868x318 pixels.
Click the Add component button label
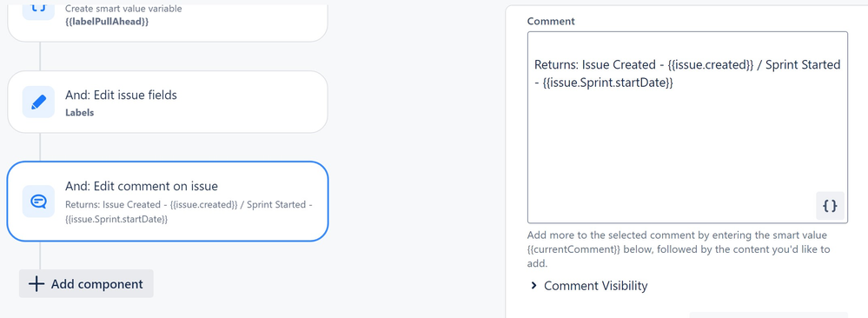(x=96, y=284)
